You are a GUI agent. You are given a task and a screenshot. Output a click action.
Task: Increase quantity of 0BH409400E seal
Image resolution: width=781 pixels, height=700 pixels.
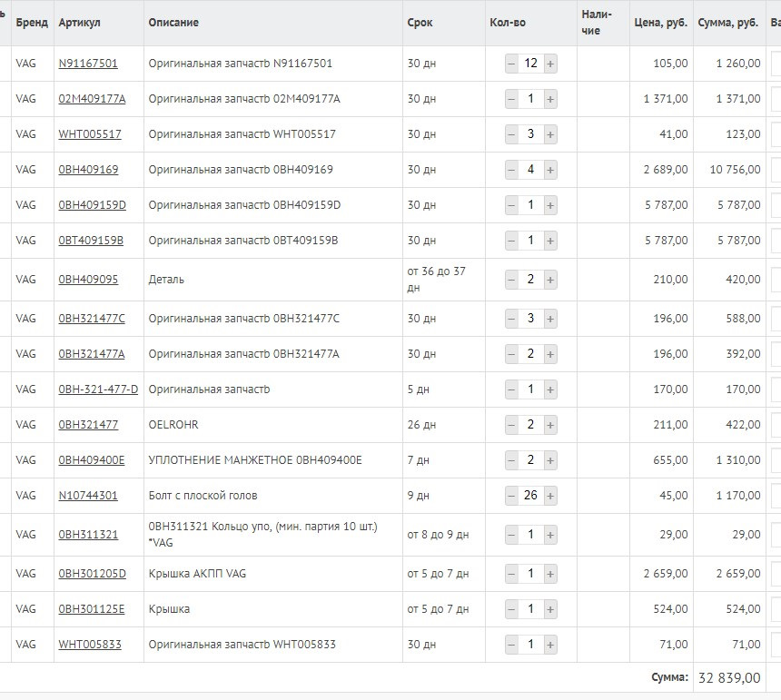(x=550, y=460)
